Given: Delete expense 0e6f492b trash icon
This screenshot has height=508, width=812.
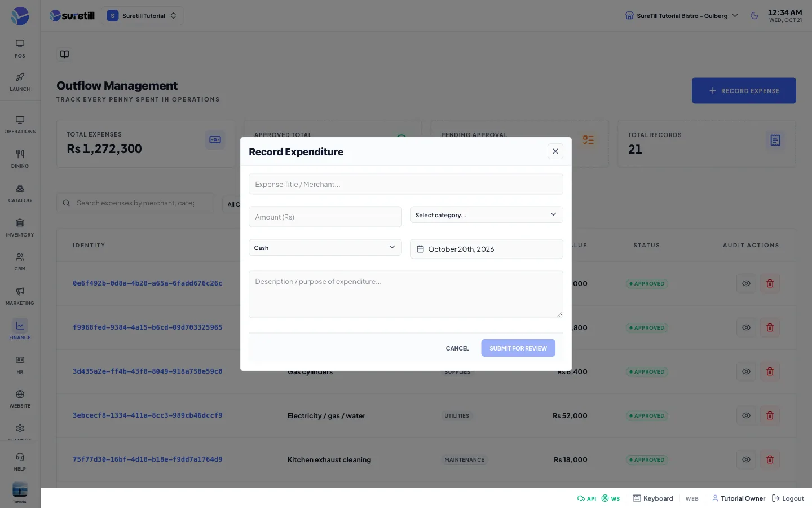Looking at the screenshot, I should coord(770,283).
